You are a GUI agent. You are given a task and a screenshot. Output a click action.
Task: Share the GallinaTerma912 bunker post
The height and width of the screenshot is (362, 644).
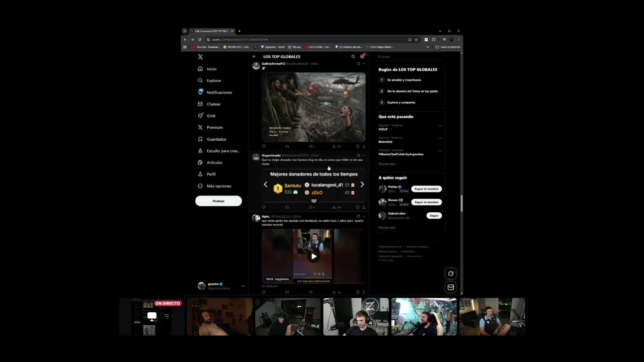pos(364,146)
